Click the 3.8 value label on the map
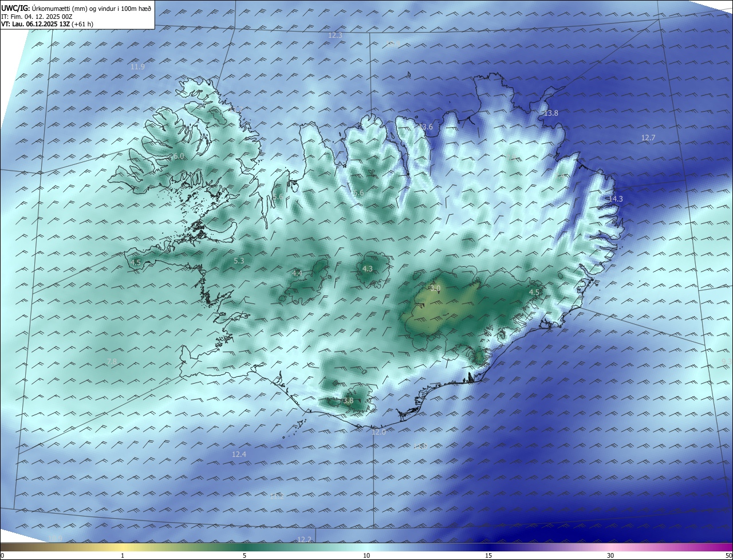733x560 pixels. click(x=348, y=401)
